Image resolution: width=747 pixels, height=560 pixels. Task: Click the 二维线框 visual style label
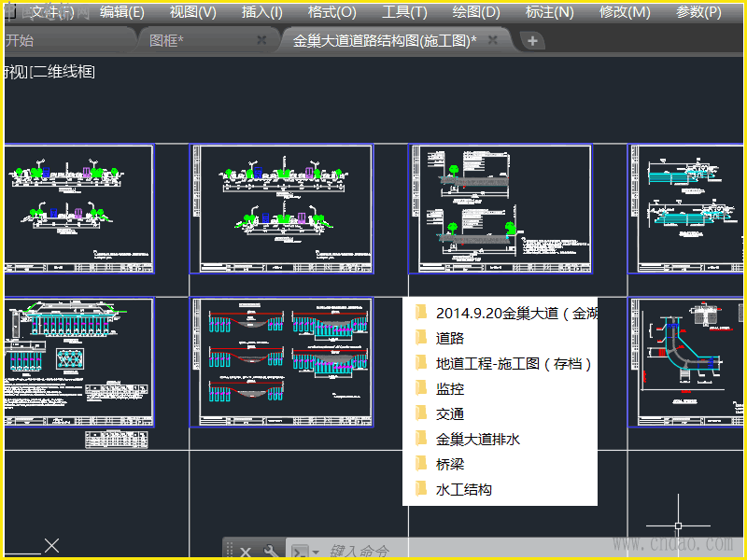point(63,72)
